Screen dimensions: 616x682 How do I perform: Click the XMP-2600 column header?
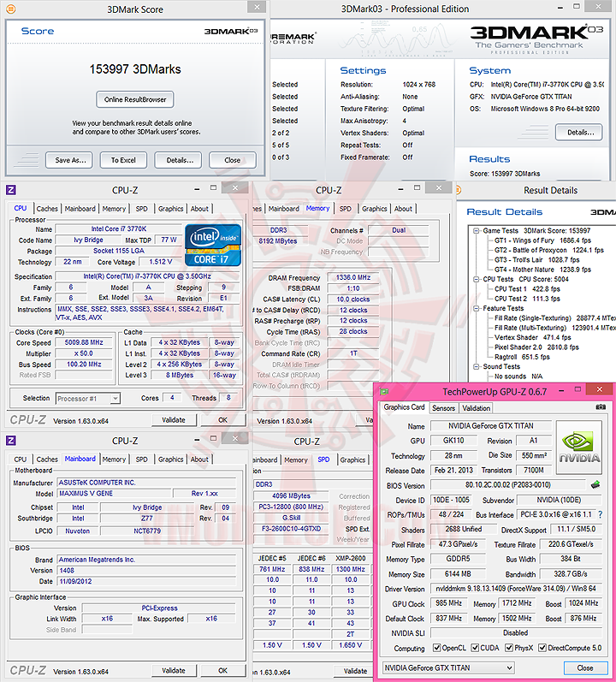click(351, 558)
